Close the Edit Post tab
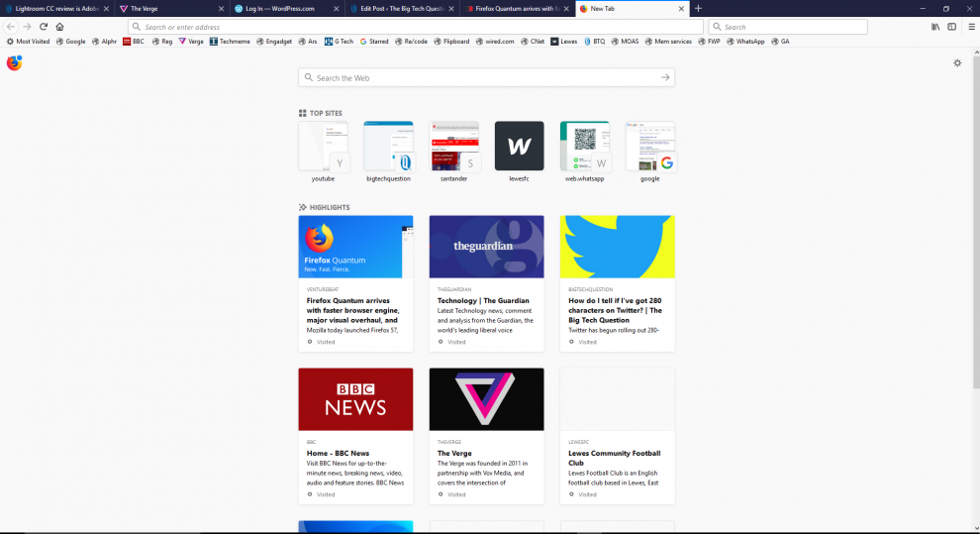This screenshot has width=980, height=534. pyautogui.click(x=451, y=9)
